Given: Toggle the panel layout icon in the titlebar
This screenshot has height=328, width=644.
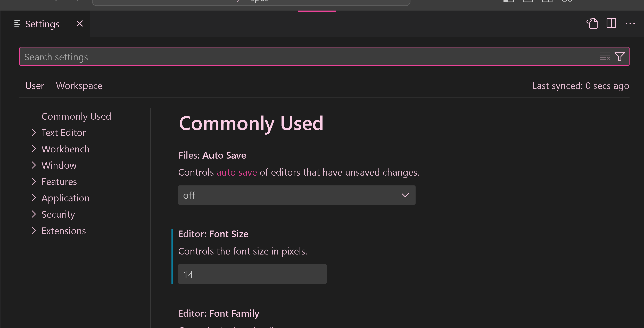Looking at the screenshot, I should click(x=528, y=1).
